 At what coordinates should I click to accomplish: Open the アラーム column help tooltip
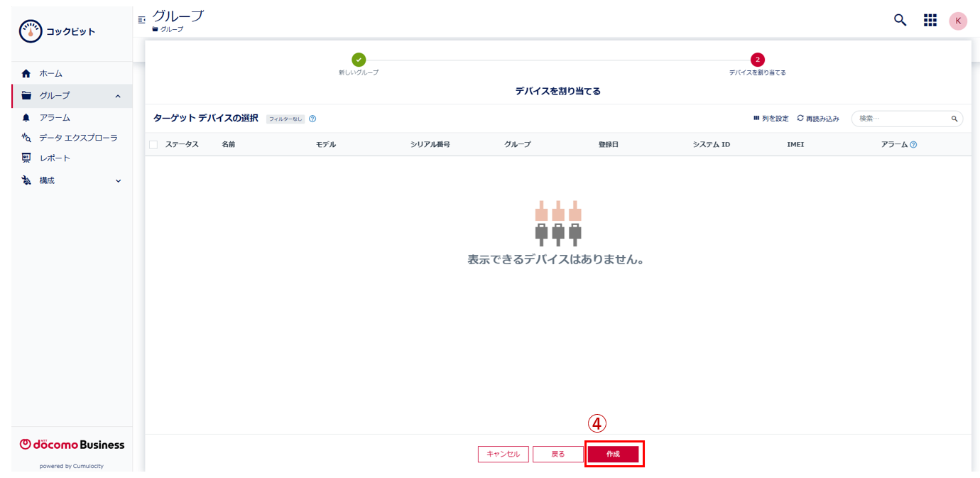[x=913, y=144]
